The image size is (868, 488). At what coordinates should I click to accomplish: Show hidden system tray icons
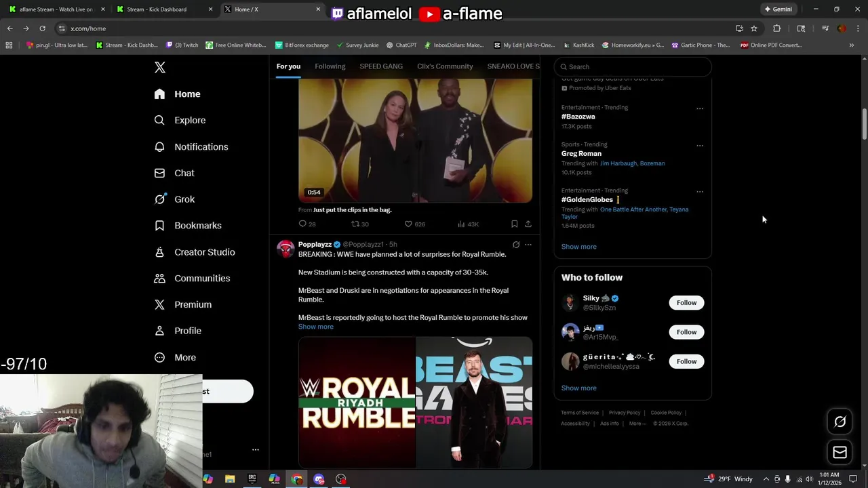tap(766, 479)
